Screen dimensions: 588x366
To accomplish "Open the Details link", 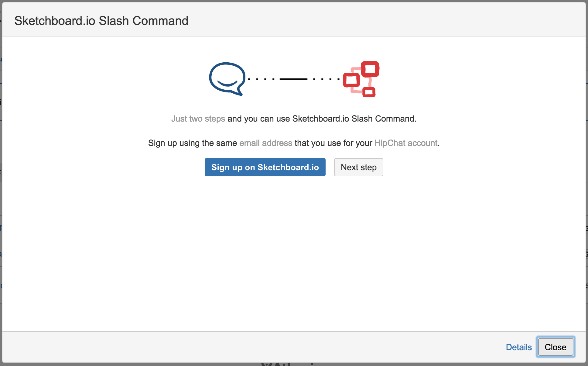I will 519,347.
